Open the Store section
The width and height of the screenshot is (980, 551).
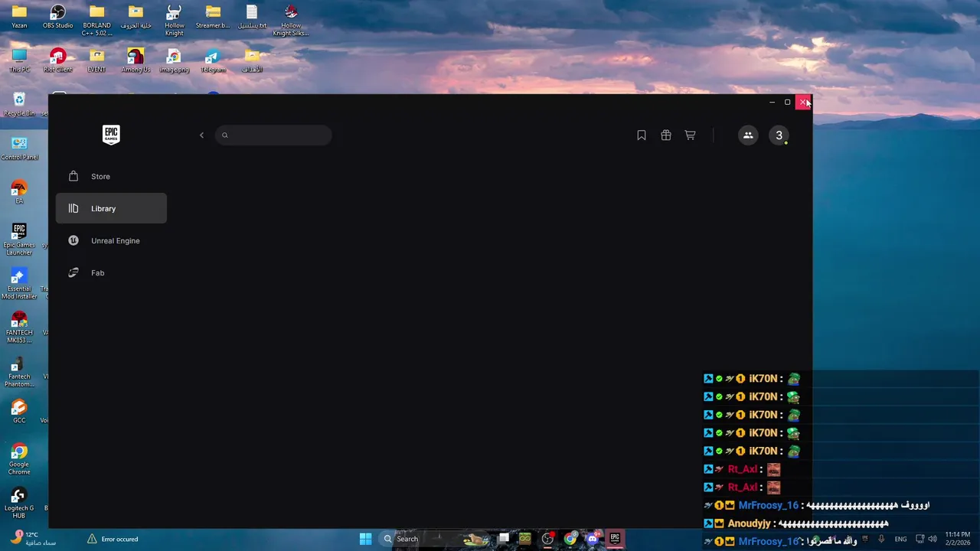click(111, 176)
